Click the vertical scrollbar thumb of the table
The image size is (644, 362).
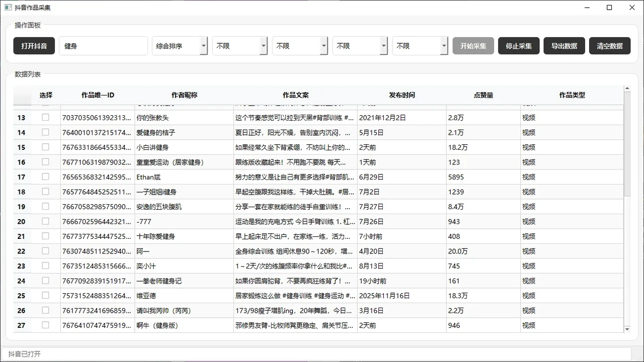(x=627, y=144)
